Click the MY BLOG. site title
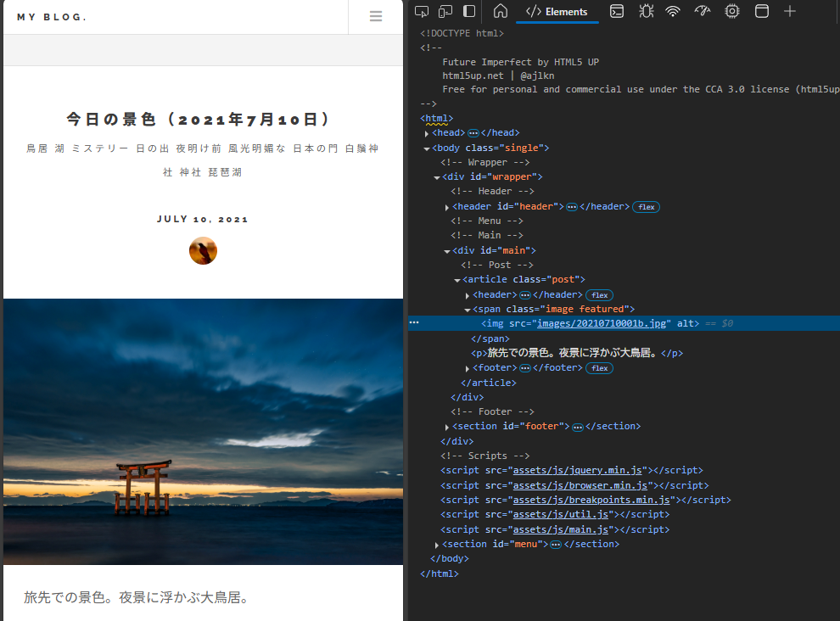840x621 pixels. tap(52, 17)
